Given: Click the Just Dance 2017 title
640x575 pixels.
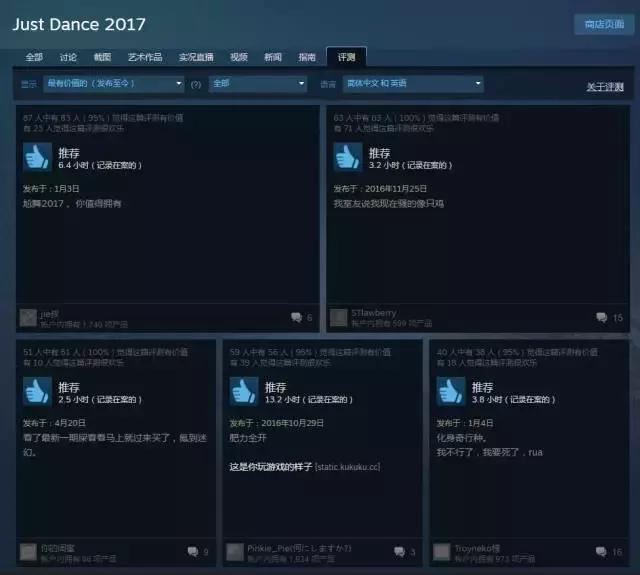Looking at the screenshot, I should [79, 24].
